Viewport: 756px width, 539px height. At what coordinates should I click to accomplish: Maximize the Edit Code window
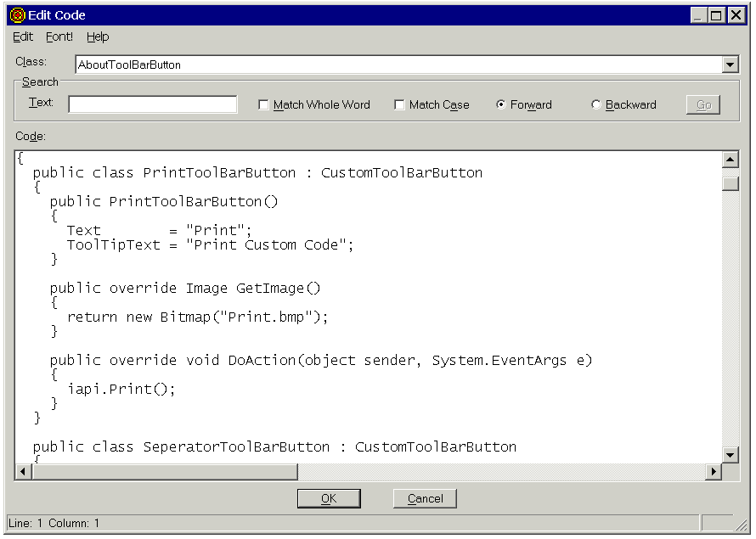716,14
